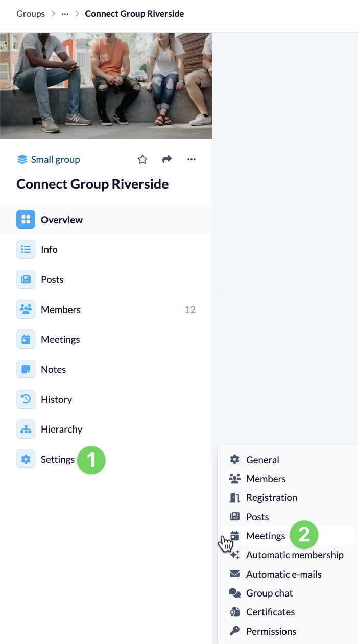Open the three-dot more options menu

click(x=191, y=159)
